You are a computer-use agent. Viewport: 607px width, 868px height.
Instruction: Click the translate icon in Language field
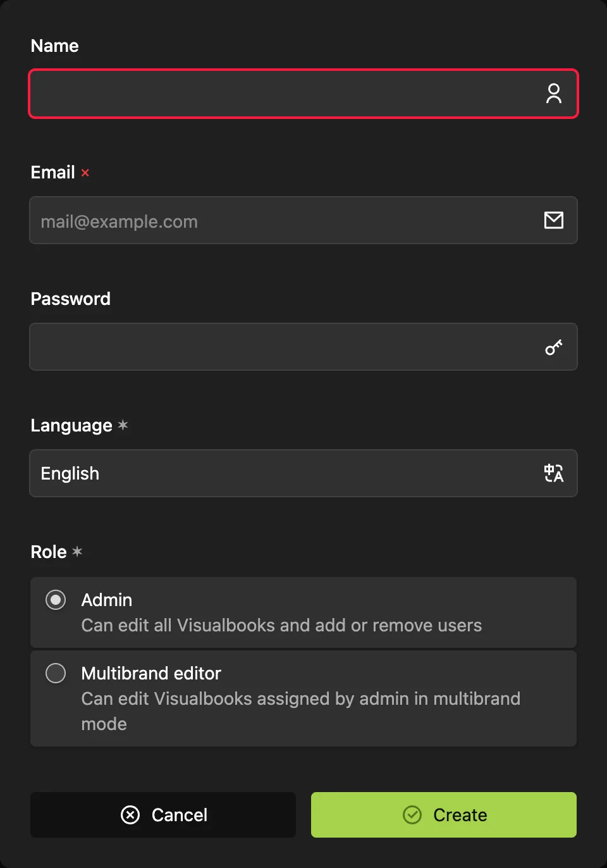click(554, 473)
